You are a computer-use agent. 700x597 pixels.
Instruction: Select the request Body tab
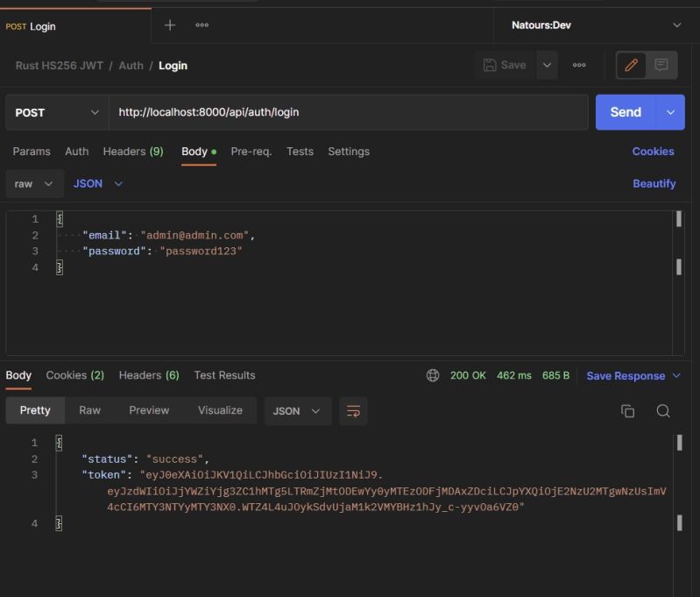[x=199, y=152]
